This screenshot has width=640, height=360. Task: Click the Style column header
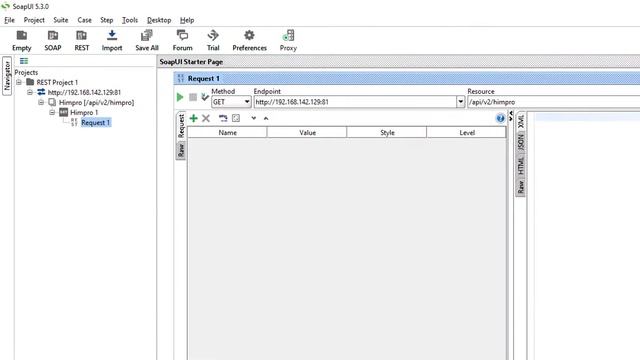(387, 133)
